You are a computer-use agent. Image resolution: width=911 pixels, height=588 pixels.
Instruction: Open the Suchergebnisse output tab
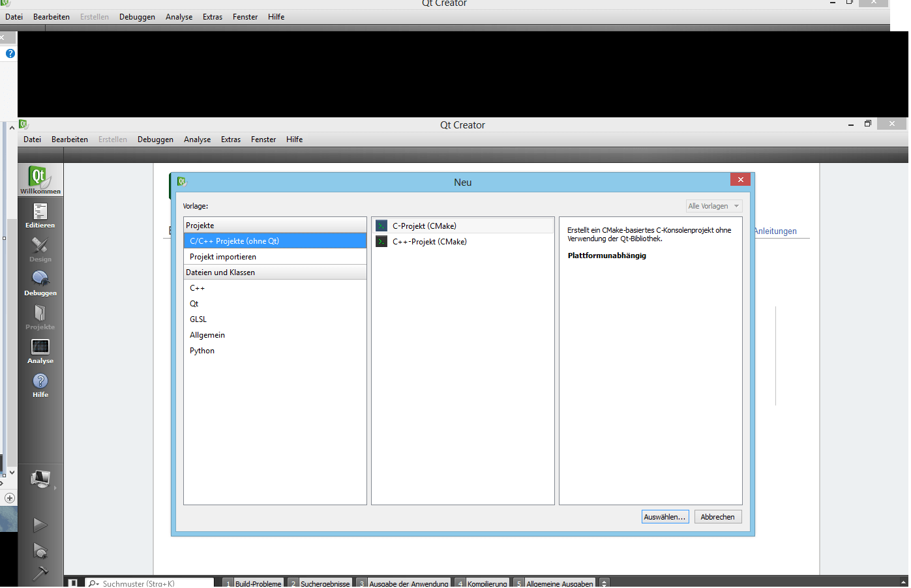pyautogui.click(x=320, y=583)
